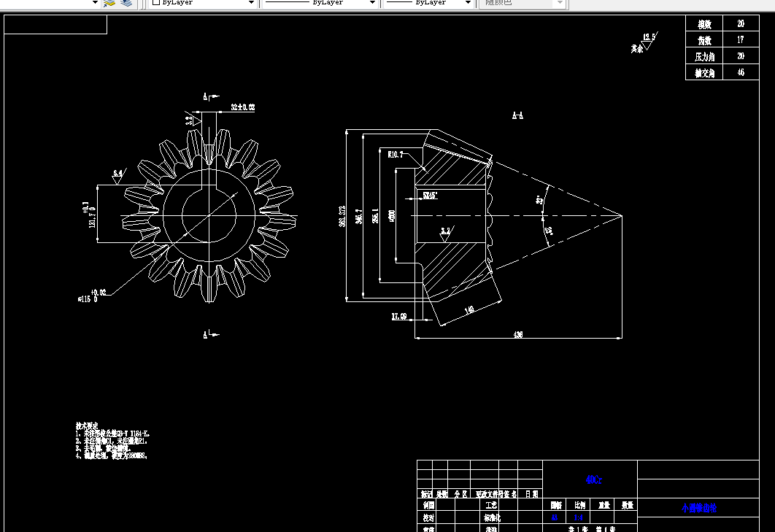Screen dimensions: 775x532
Task: Click the 比例 header cell
Action: pyautogui.click(x=579, y=505)
